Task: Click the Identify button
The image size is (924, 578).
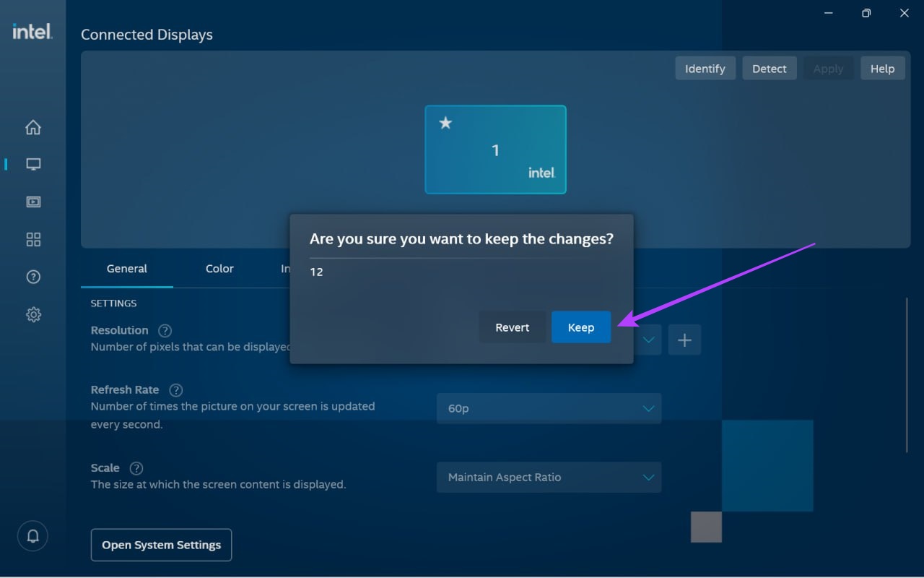Action: (705, 69)
